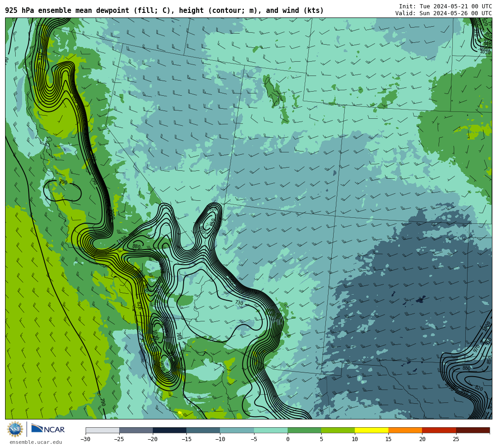The image size is (497, 448).
Task: Click the '20' colorbar tick label
Action: point(422,439)
